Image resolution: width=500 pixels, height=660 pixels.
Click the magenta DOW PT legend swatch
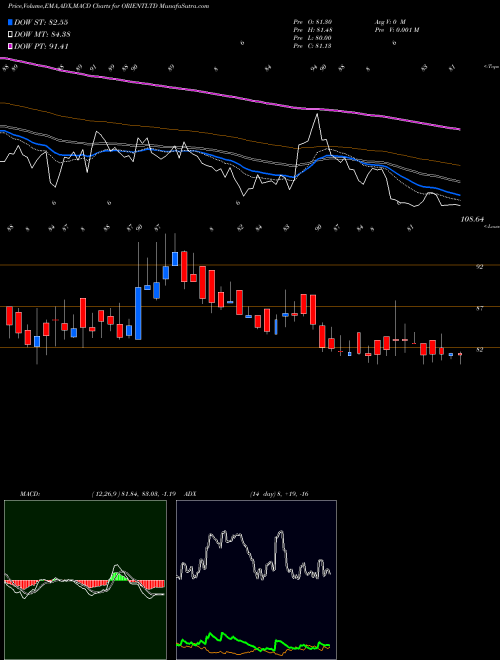[x=10, y=46]
